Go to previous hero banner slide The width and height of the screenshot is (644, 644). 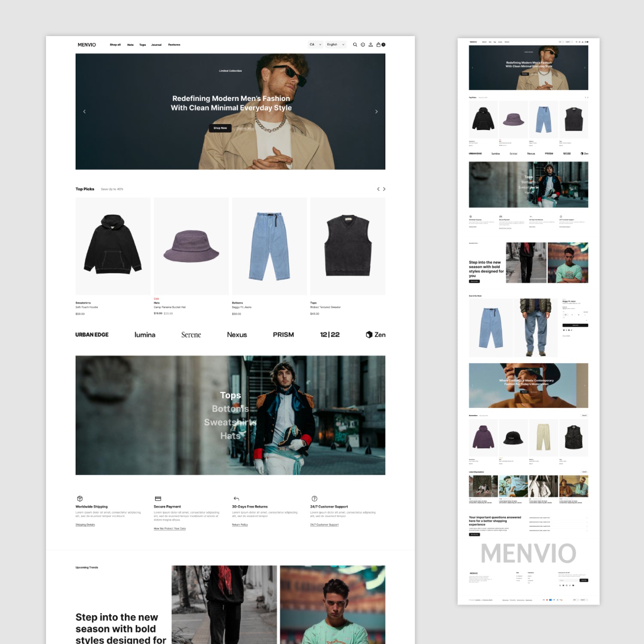click(x=85, y=112)
